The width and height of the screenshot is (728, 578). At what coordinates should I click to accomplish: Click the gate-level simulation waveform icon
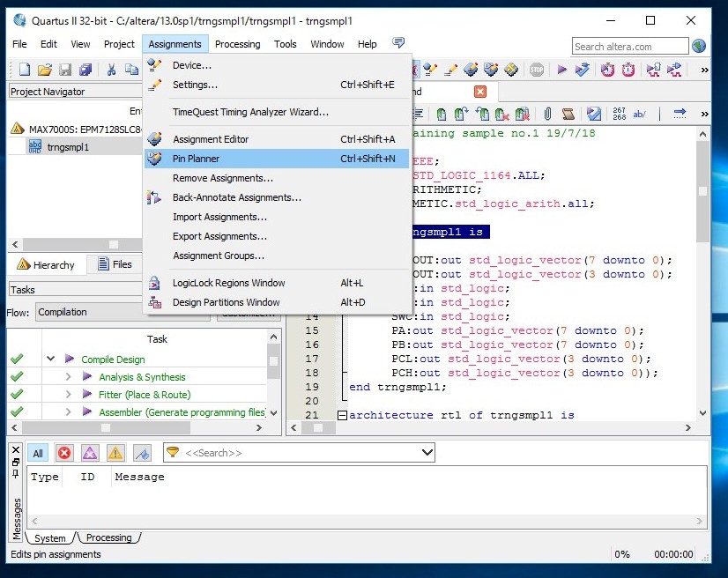pos(674,70)
